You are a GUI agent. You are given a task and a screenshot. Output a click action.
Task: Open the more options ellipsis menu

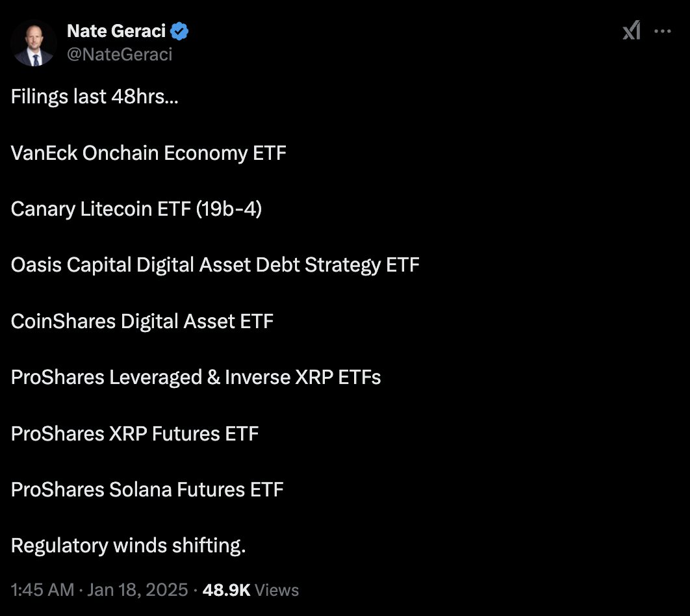point(663,31)
